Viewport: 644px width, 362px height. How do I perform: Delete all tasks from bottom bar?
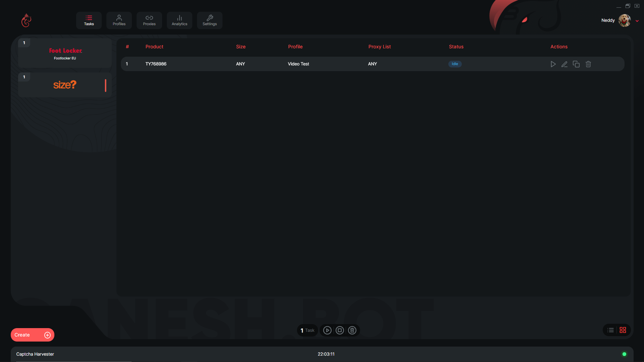(352, 330)
